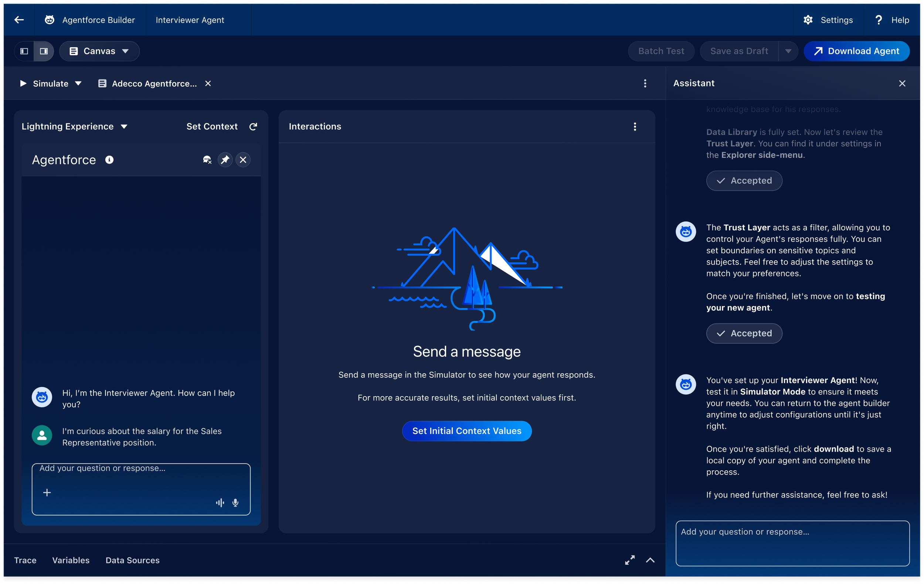924x584 pixels.
Task: Click the Interviewer Agent chat avatar
Action: pyautogui.click(x=42, y=397)
